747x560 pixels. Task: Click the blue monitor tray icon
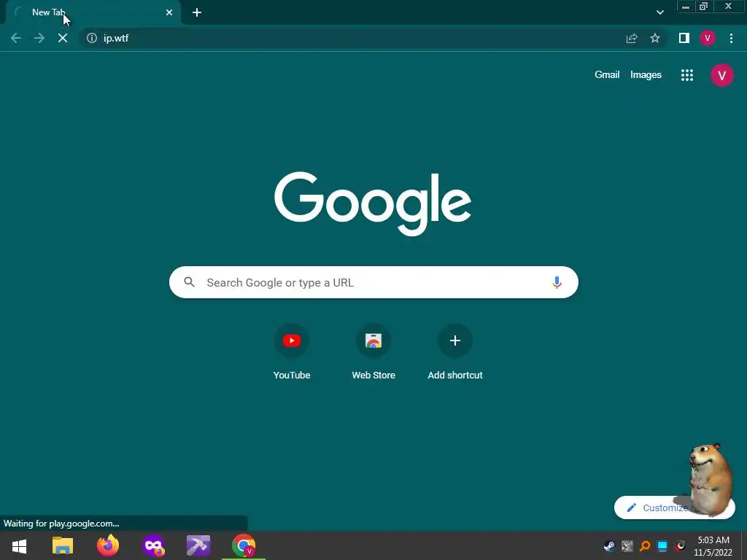pyautogui.click(x=662, y=545)
